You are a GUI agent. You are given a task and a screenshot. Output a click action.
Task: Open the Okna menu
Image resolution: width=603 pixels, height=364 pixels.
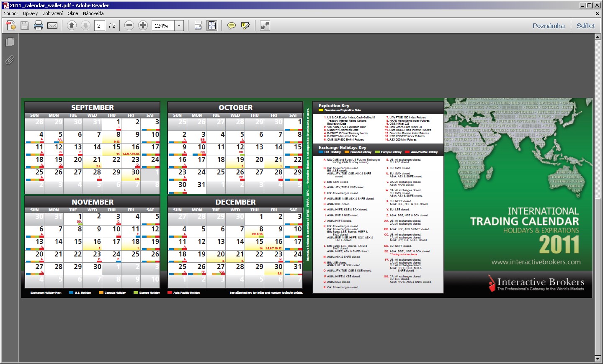[73, 13]
